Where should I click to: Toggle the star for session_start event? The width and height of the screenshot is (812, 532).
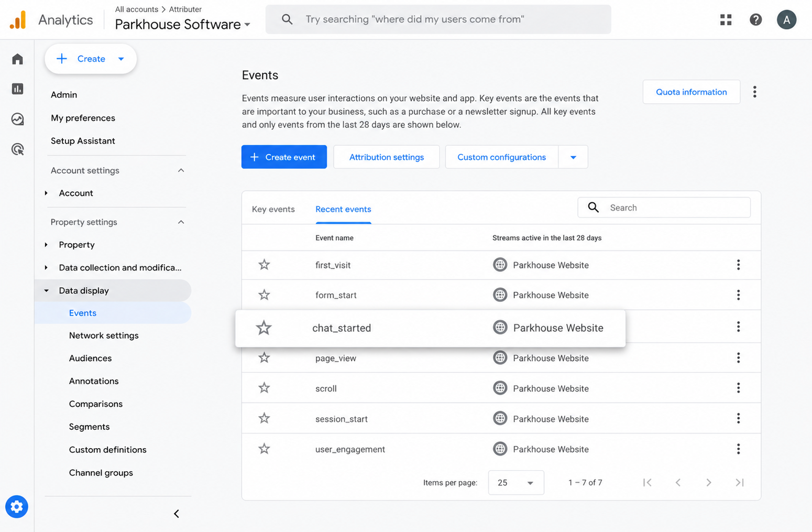(x=264, y=418)
